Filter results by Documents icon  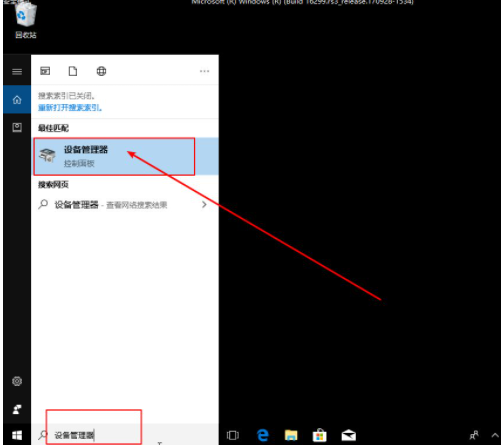73,71
